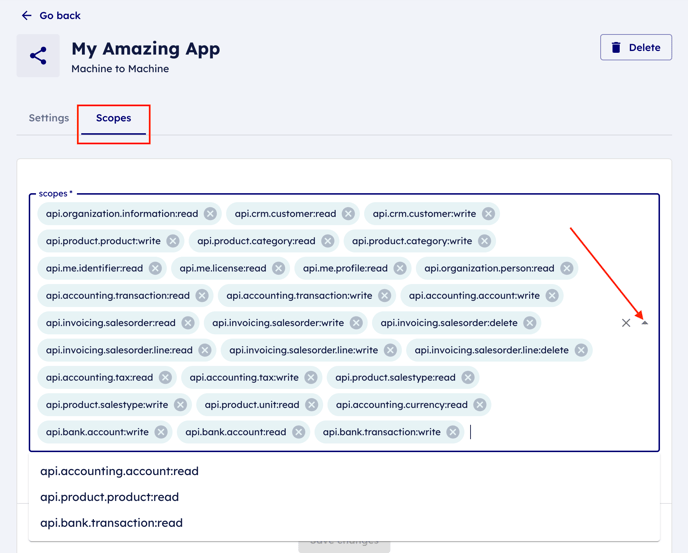Click the share app icon
Viewport: 688px width, 553px height.
click(38, 56)
